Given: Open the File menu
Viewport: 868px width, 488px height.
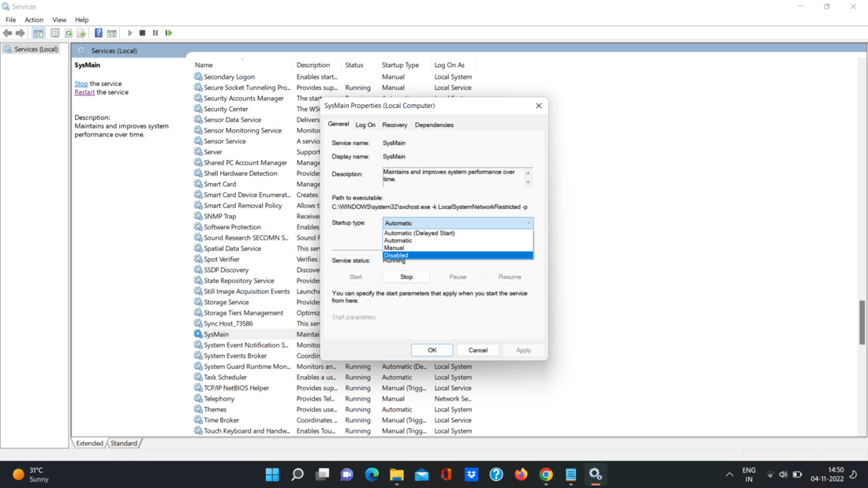Looking at the screenshot, I should pos(10,20).
